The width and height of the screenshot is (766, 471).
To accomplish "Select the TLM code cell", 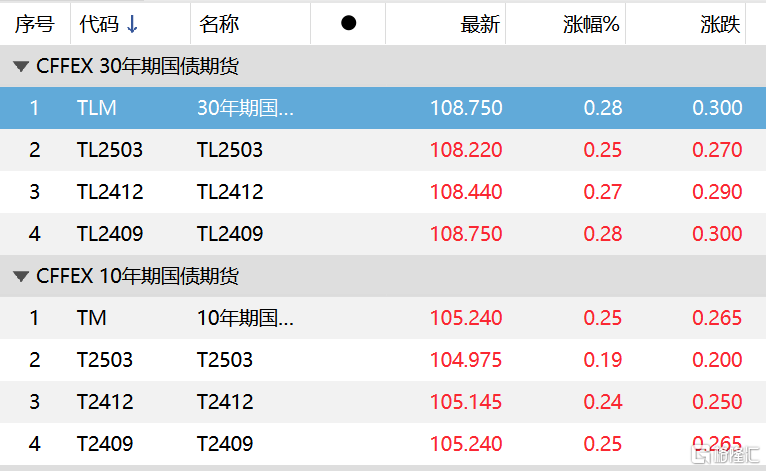I will point(97,108).
